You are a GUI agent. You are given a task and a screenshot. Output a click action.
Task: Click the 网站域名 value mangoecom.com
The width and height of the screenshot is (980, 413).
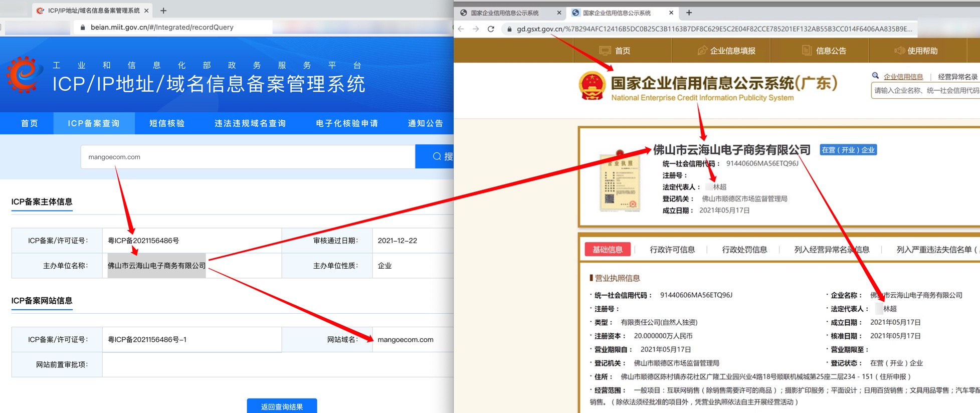(x=406, y=339)
